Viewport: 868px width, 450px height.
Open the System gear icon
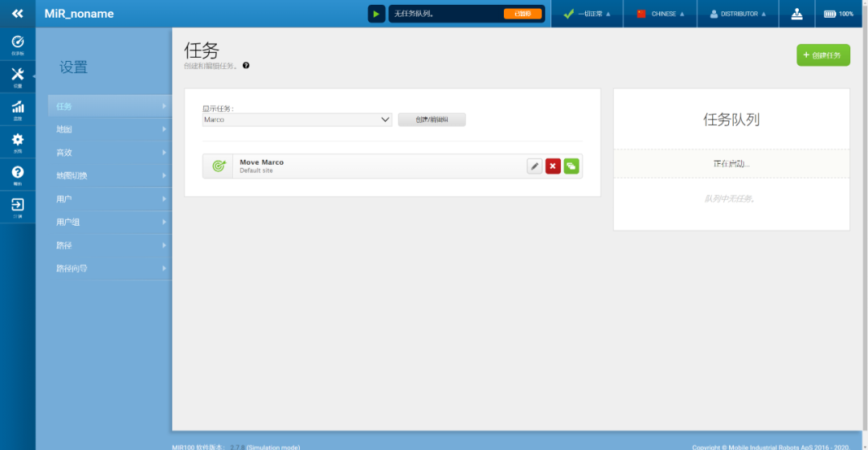pos(17,142)
